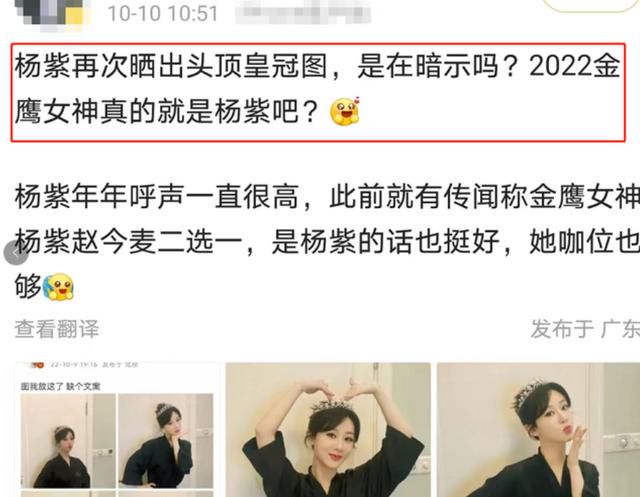640x497 pixels.
Task: Click the red-boxed headline about 金鹰女神
Action: (318, 92)
